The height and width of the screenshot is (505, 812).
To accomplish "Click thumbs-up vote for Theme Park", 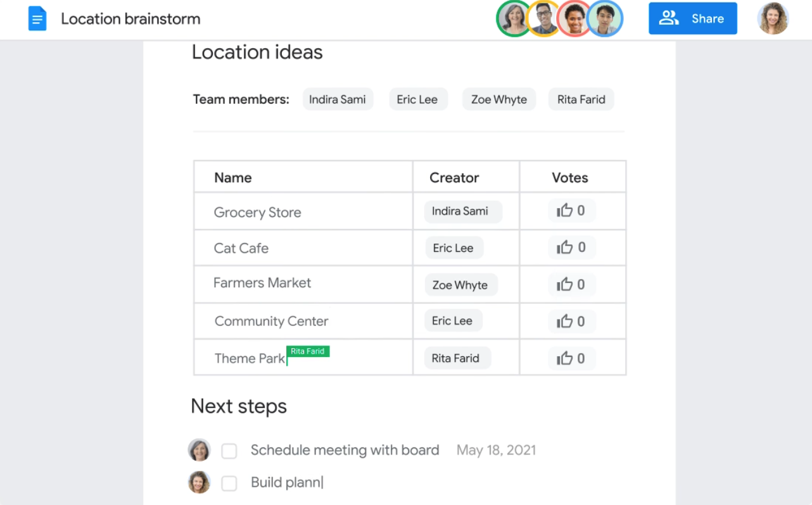I will click(x=564, y=359).
